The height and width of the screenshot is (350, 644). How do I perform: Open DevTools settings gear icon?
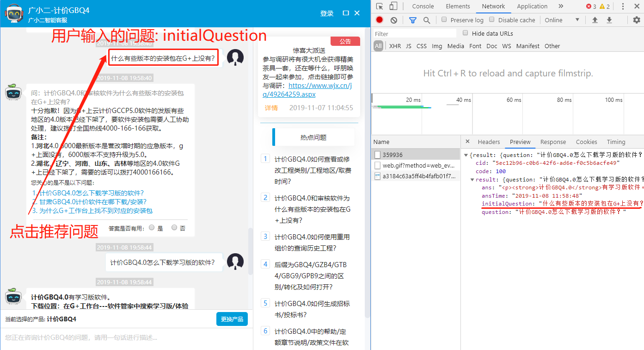coord(636,20)
